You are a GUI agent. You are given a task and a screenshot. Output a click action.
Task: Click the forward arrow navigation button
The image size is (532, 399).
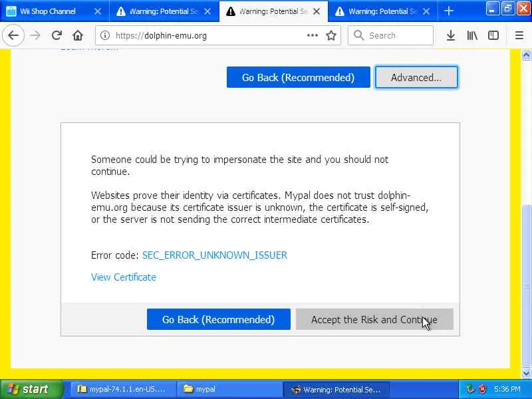(x=35, y=35)
